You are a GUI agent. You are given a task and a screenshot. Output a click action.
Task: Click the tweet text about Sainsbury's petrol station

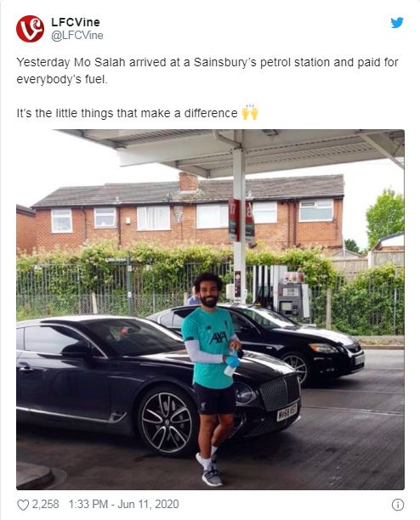207,71
